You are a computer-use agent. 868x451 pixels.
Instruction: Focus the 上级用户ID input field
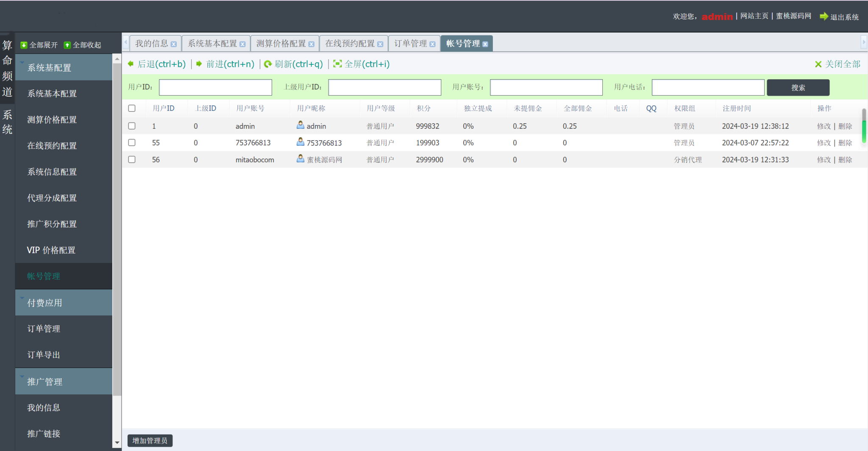click(385, 87)
